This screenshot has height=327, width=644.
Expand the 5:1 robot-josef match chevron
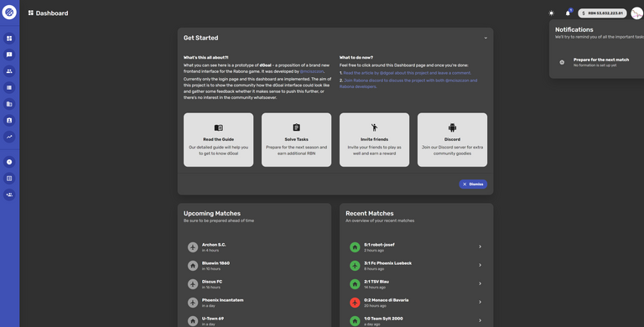[x=480, y=247]
